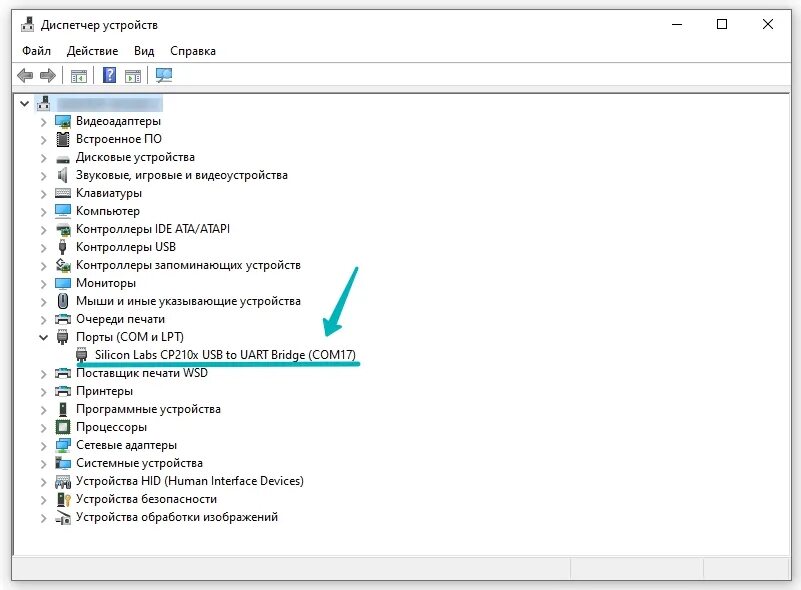Click the Диспетчер устройств title bar icon
Image resolution: width=801 pixels, height=590 pixels.
(x=27, y=25)
